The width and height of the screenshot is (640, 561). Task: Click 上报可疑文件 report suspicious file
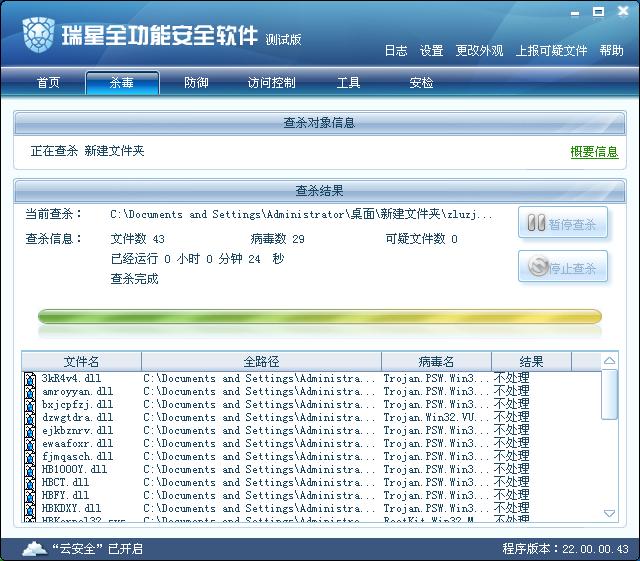point(551,51)
